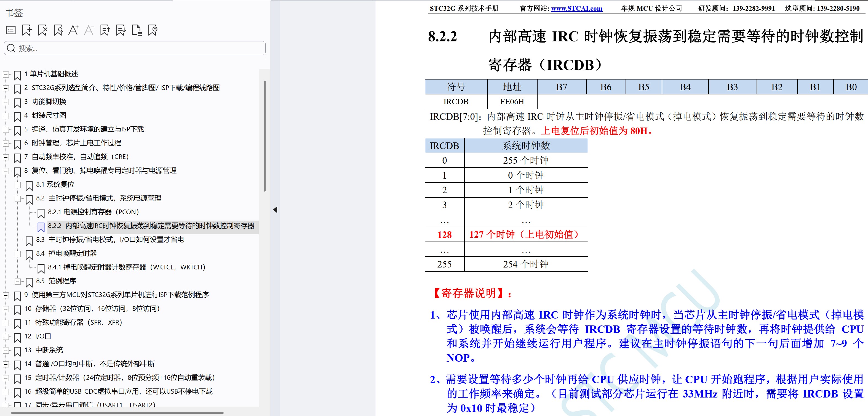Open bookmark 16 超级简单的USB-CDC虚拟串口应用
Viewport: 868px width, 416px height.
point(119,392)
